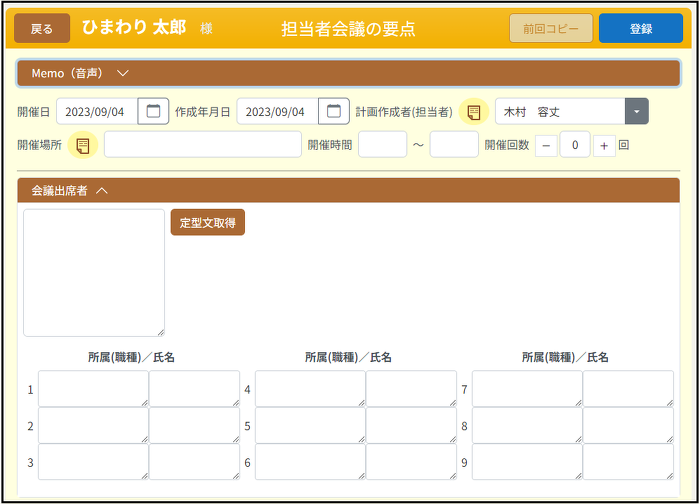Click the 所属(職種) field in row 1
The width and height of the screenshot is (700, 504).
tap(93, 389)
